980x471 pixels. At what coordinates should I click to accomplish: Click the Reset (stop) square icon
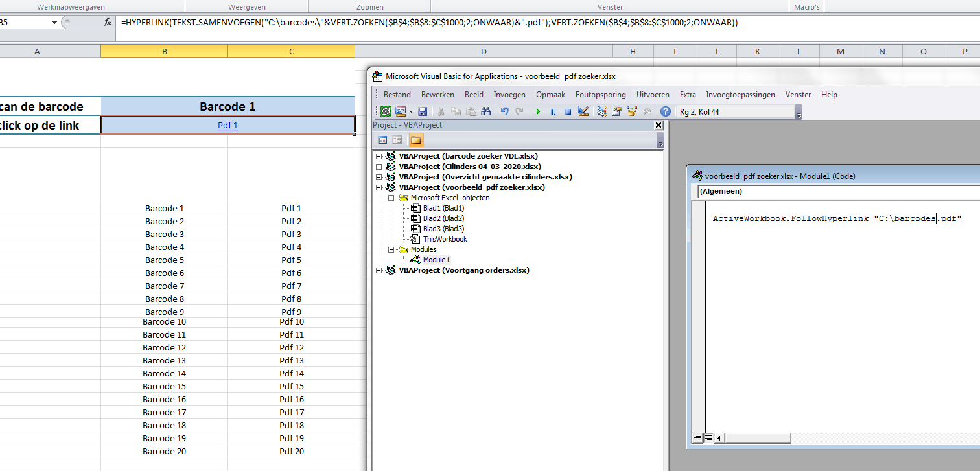(x=568, y=111)
